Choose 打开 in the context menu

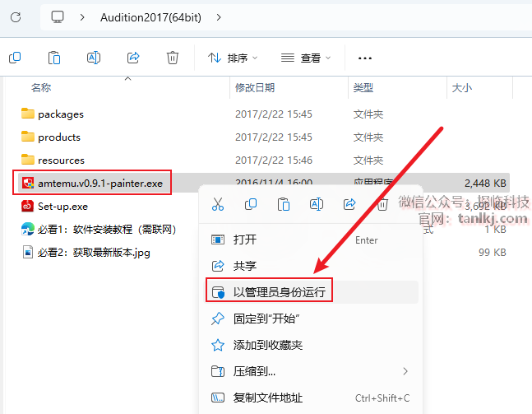pyautogui.click(x=310, y=240)
